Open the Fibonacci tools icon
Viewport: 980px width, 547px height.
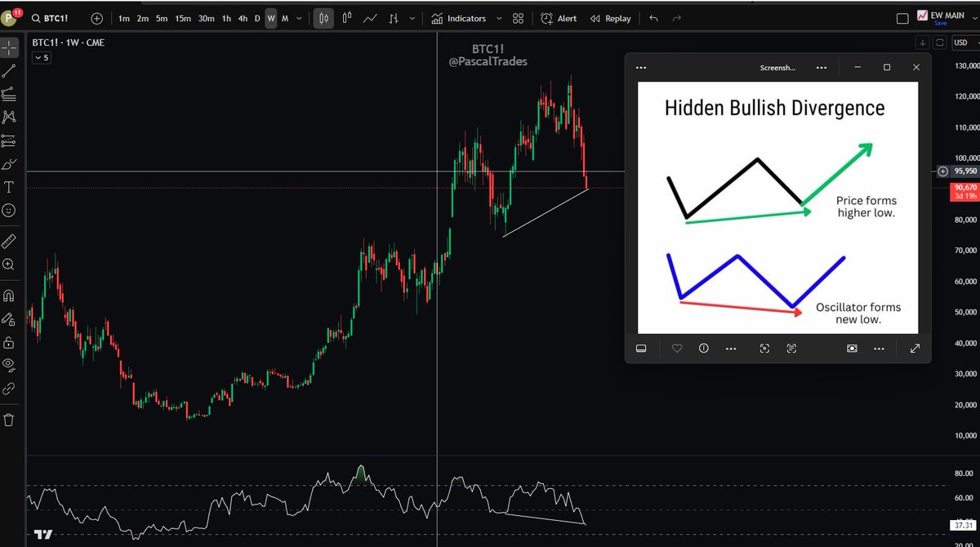click(x=10, y=93)
